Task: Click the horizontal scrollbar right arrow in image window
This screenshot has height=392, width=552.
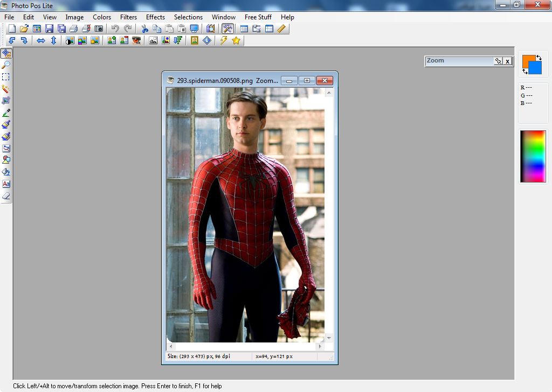Action: click(x=320, y=346)
